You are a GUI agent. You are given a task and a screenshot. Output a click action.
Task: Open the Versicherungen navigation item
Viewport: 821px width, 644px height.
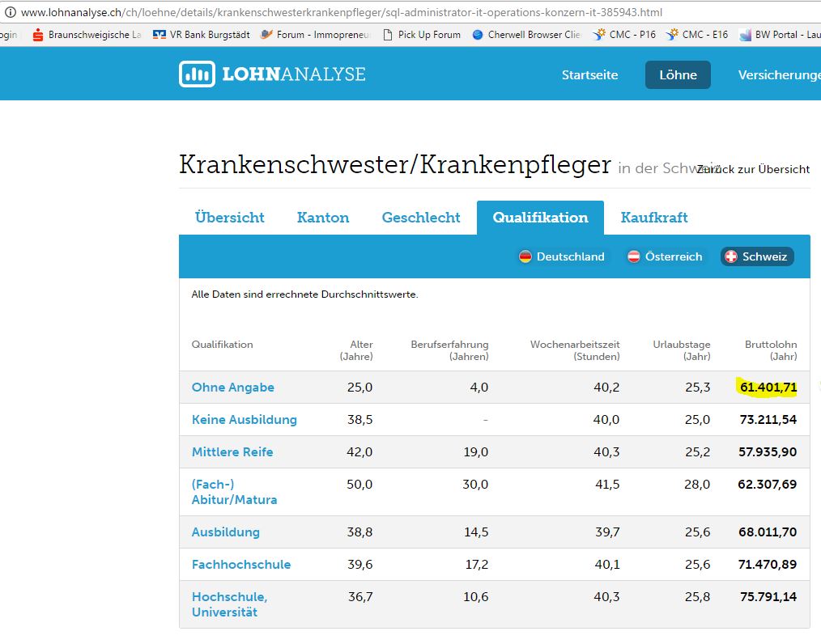point(779,74)
